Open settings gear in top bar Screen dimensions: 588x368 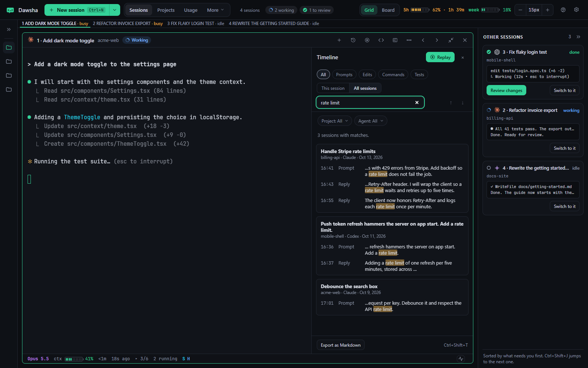click(x=576, y=10)
